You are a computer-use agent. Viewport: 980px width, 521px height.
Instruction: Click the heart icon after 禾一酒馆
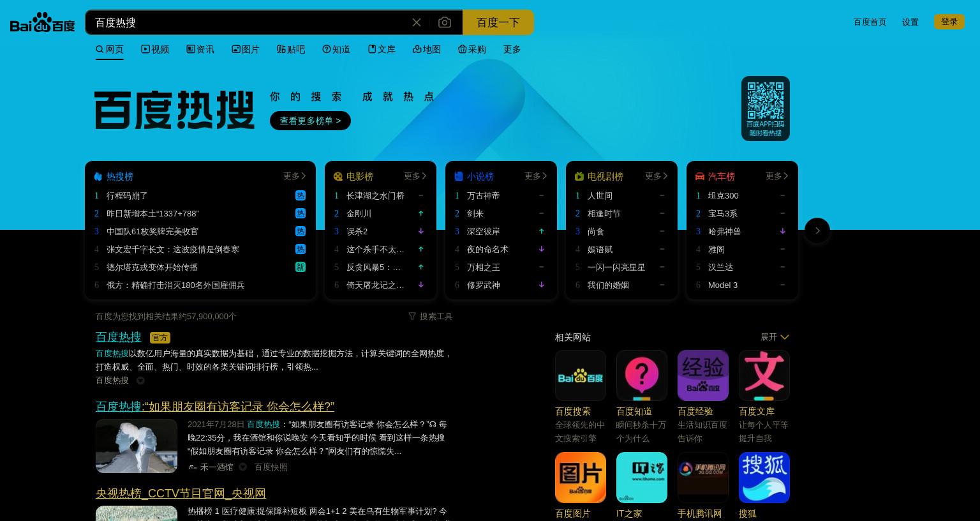click(x=243, y=467)
